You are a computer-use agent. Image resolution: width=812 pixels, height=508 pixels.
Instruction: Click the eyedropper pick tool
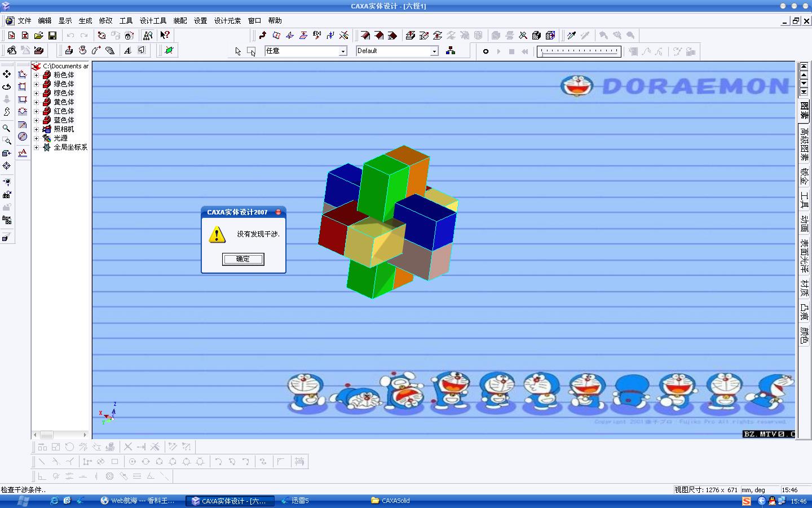(571, 36)
